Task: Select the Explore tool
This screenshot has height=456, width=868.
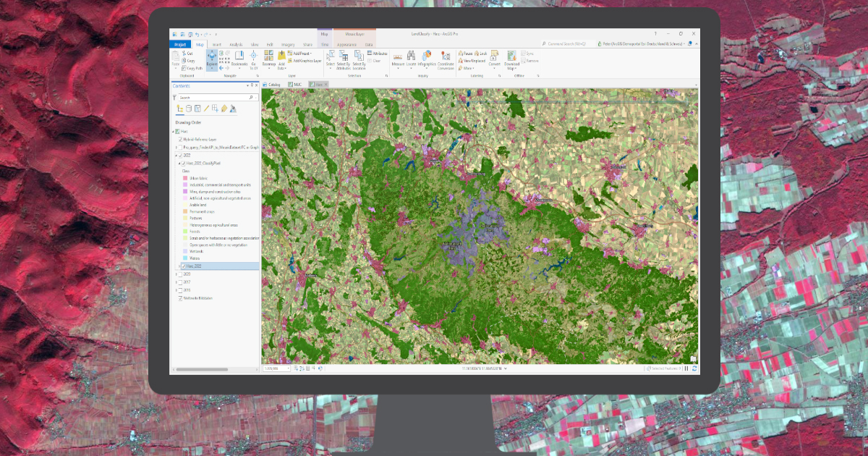Action: [x=212, y=55]
